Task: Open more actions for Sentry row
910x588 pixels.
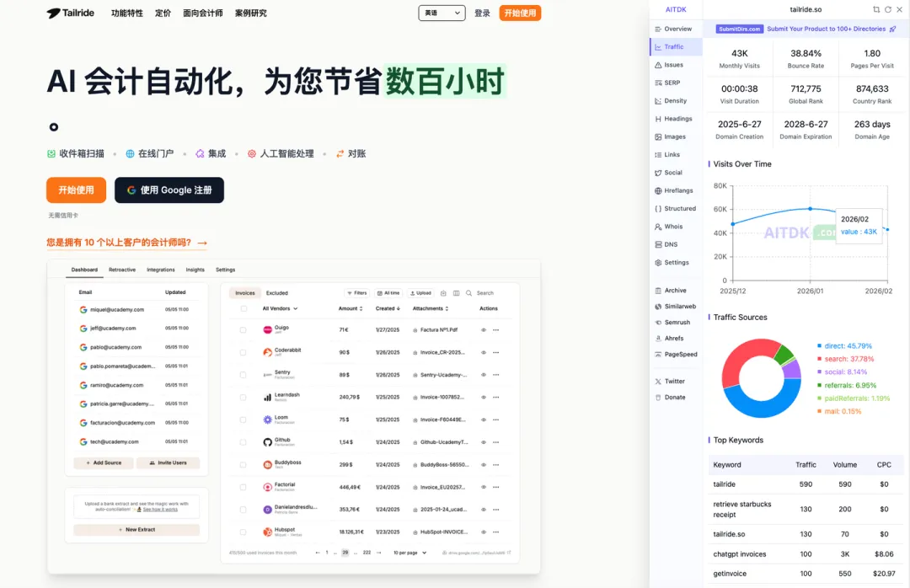Action: tap(496, 375)
